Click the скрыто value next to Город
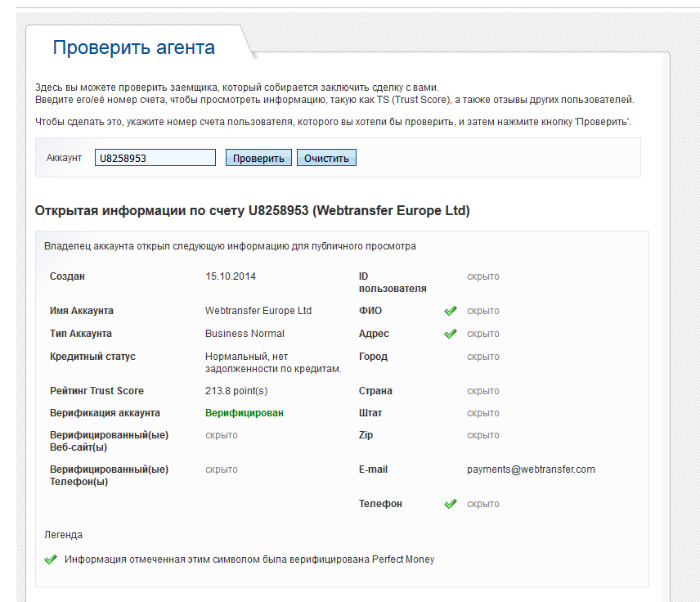Viewport: 700px width, 602px height. [x=482, y=357]
